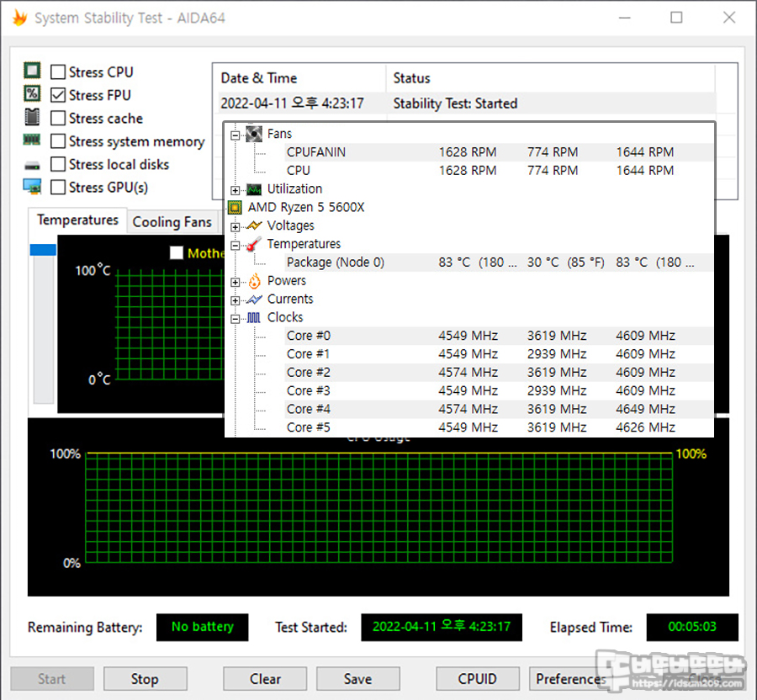Expand the Utilization tree node
This screenshot has height=700, width=757.
click(x=236, y=190)
